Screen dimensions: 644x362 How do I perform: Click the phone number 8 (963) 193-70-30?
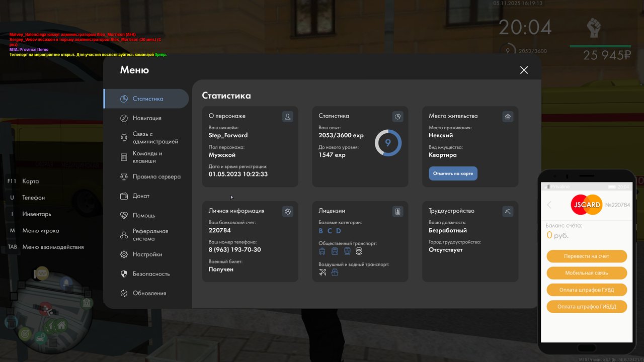[x=235, y=250]
